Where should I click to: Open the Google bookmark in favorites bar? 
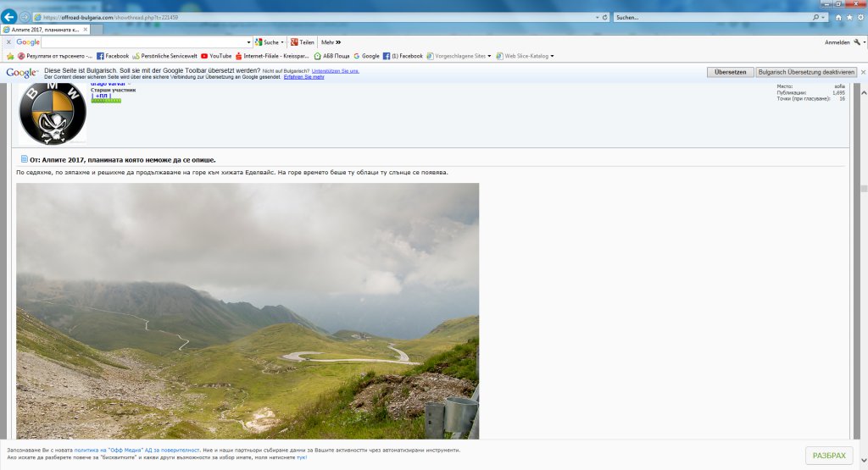(x=366, y=57)
